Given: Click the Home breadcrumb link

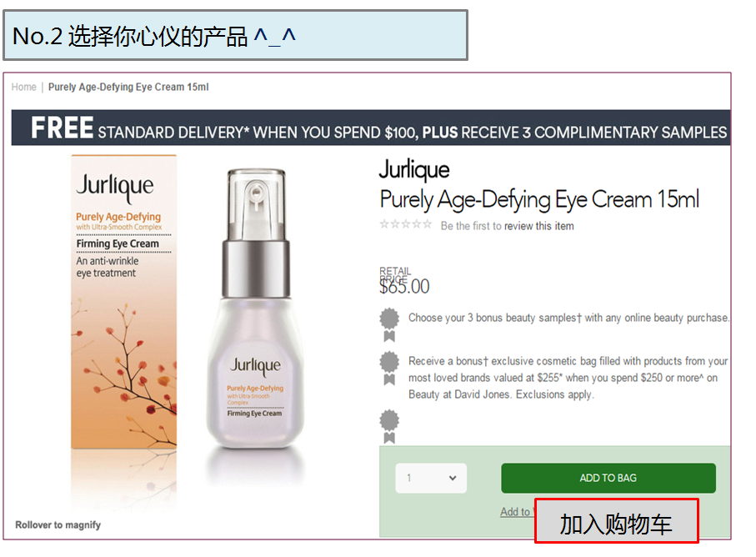Looking at the screenshot, I should 23,87.
